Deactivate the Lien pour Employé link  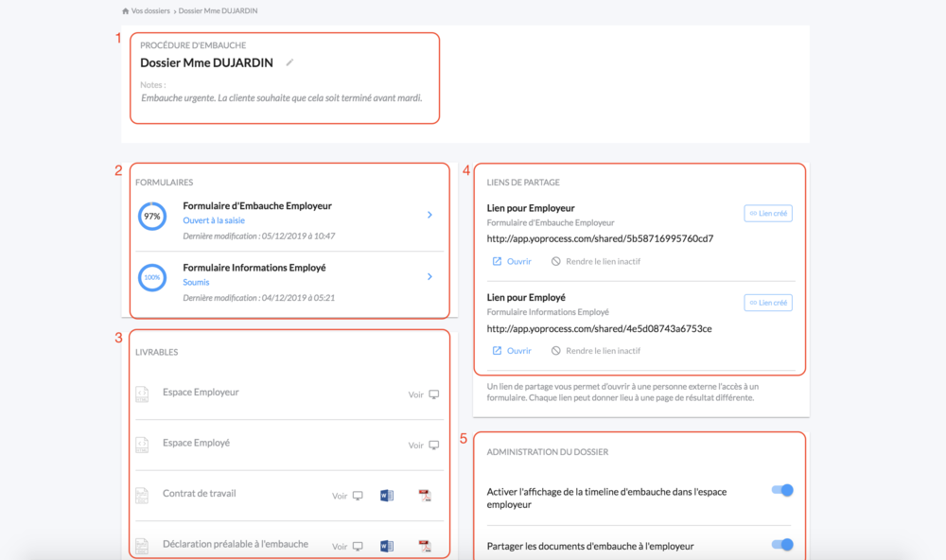click(x=596, y=350)
